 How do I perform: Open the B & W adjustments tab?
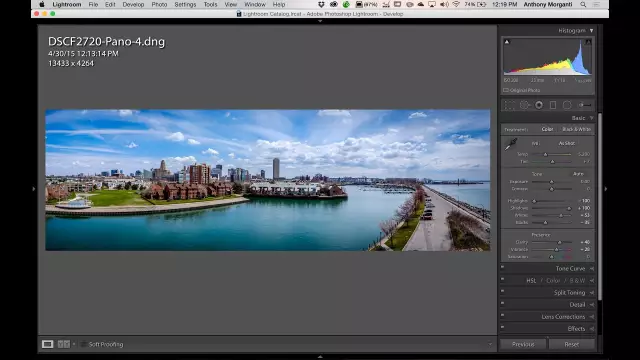point(577,281)
